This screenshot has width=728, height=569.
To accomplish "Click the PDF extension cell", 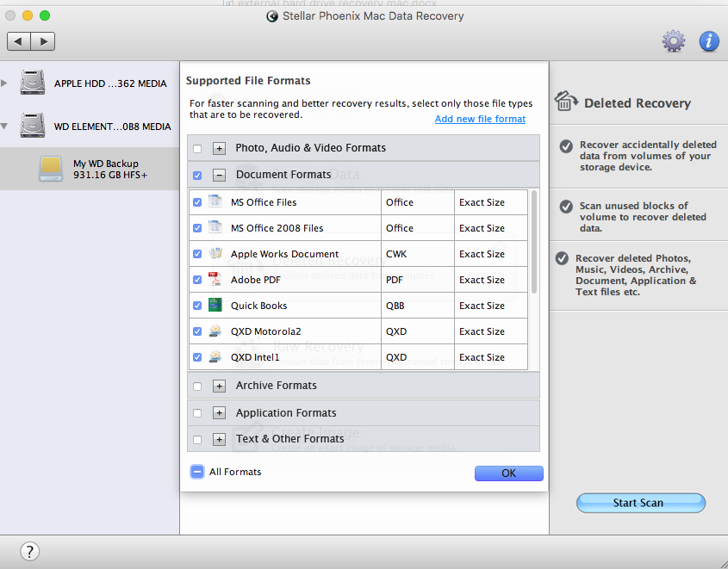I will [x=417, y=280].
